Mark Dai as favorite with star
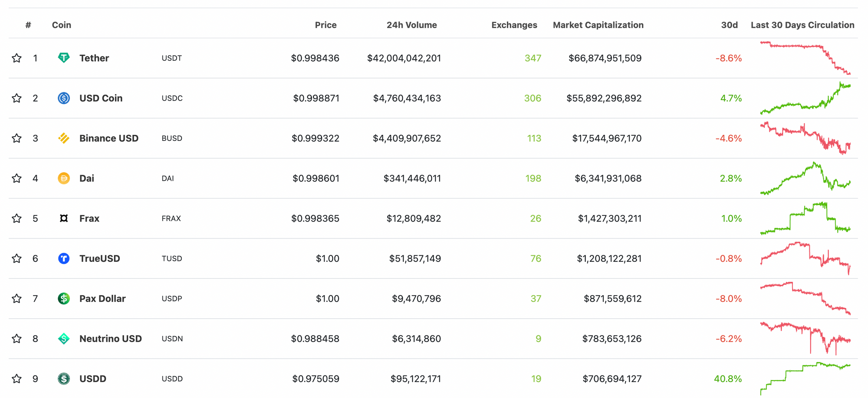Screen dimensions: 868x398 (x=16, y=178)
